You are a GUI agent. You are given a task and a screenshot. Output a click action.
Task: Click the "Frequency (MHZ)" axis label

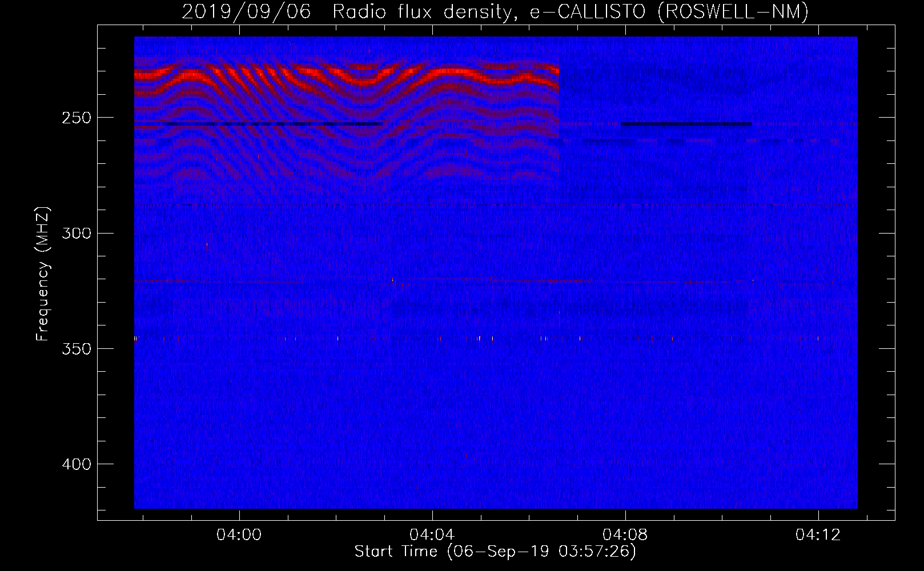43,274
